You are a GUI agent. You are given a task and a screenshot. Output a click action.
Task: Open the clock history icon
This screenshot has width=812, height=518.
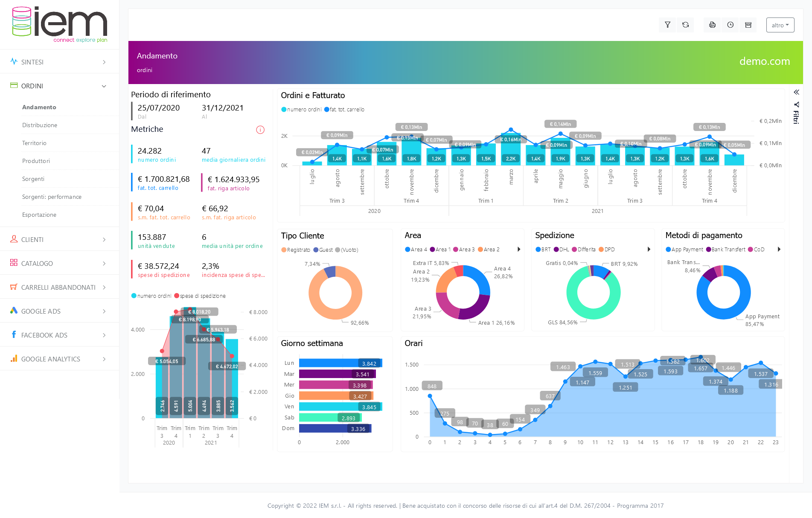coord(730,25)
